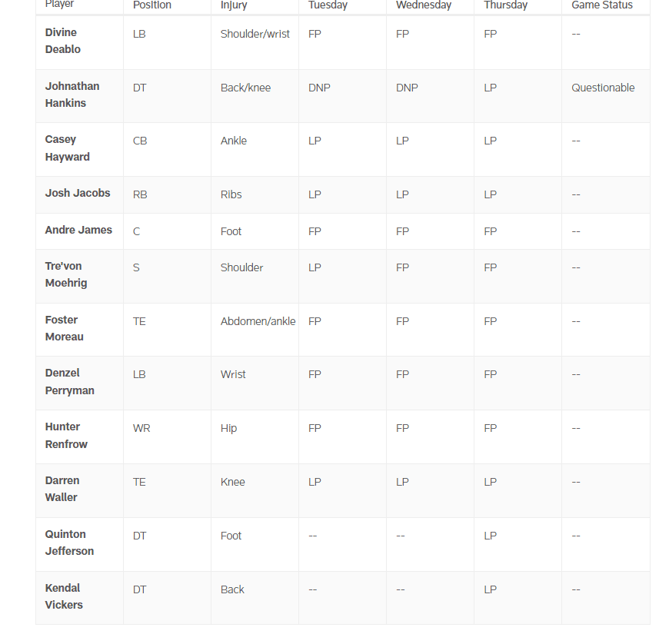This screenshot has height=644, width=669.
Task: Click the Divine Deablo player name
Action: tap(63, 41)
